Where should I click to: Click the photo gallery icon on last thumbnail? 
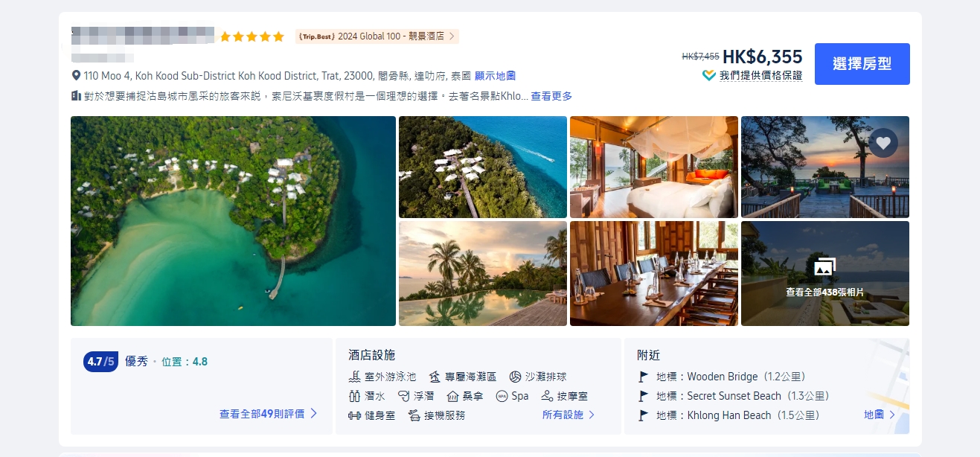(824, 268)
